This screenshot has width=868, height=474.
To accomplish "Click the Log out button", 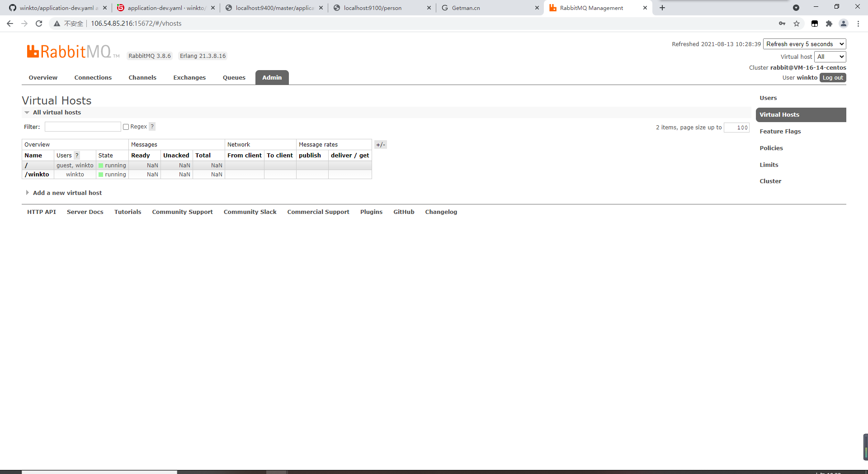I will pyautogui.click(x=833, y=78).
